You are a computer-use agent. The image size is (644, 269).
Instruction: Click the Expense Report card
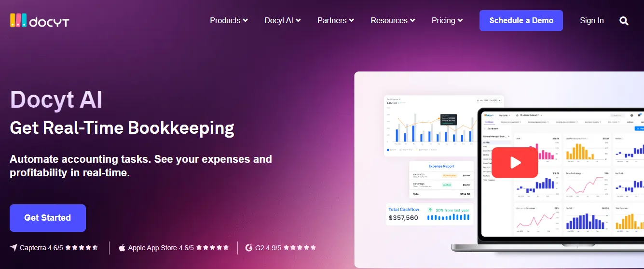tap(441, 180)
